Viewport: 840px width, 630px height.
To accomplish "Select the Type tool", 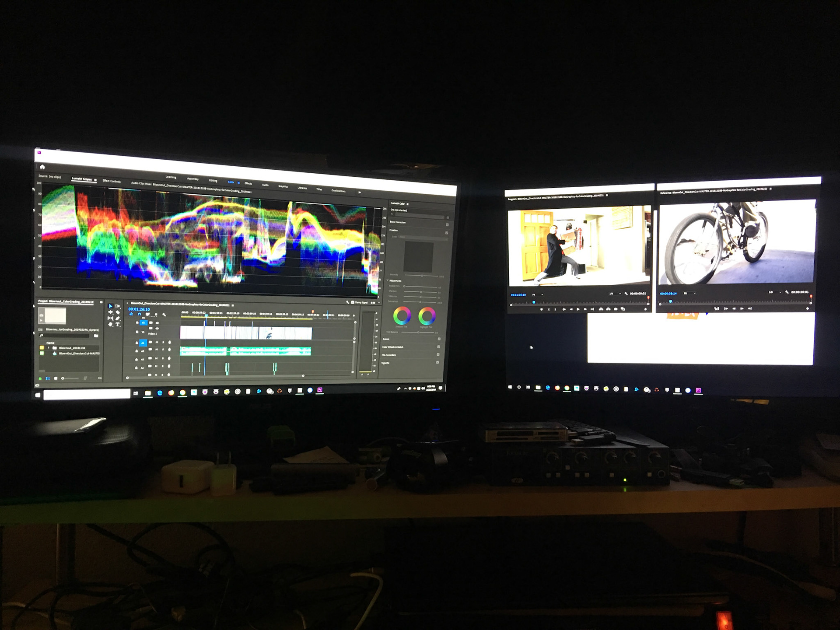I will click(x=118, y=324).
